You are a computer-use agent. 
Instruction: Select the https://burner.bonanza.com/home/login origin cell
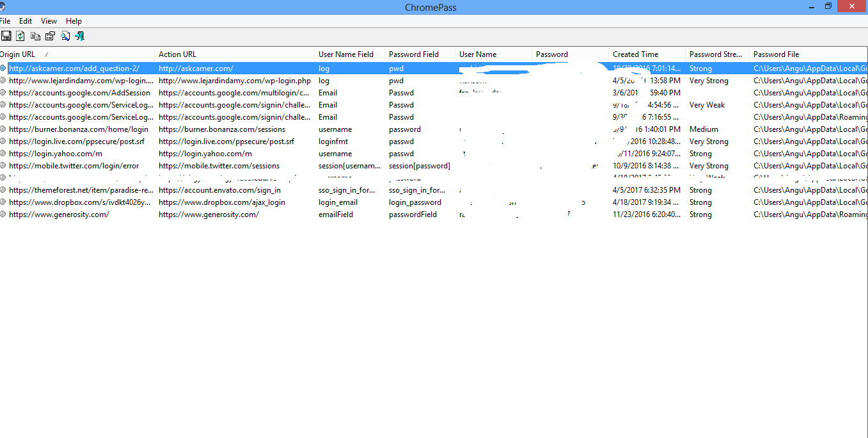[78, 129]
